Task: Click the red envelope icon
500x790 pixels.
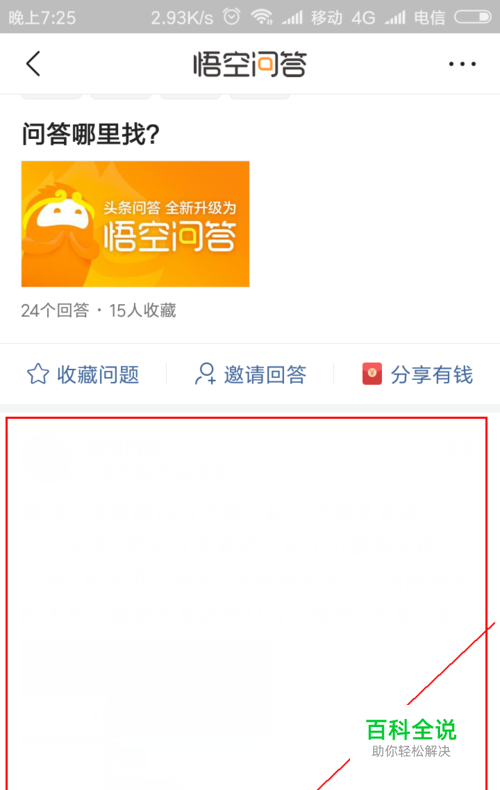Action: (x=372, y=374)
